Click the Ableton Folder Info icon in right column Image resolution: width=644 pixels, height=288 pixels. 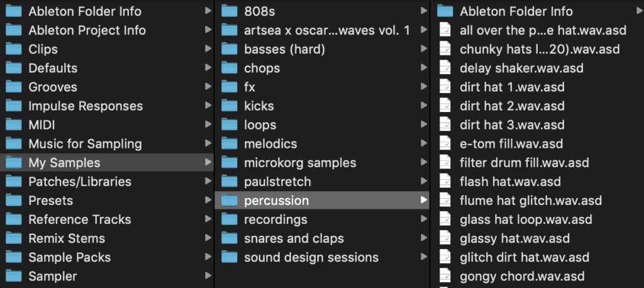[445, 11]
